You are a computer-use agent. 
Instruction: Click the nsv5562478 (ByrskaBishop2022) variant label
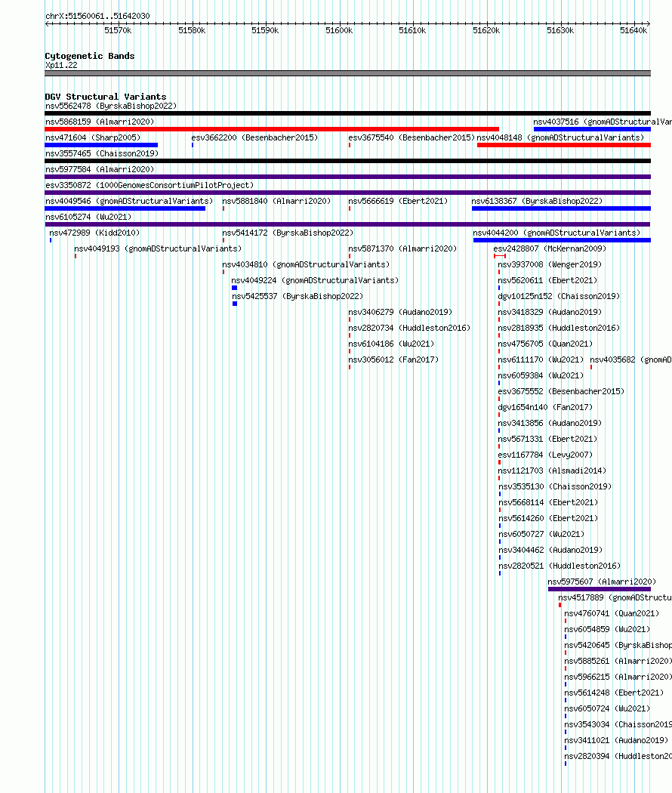coord(111,106)
